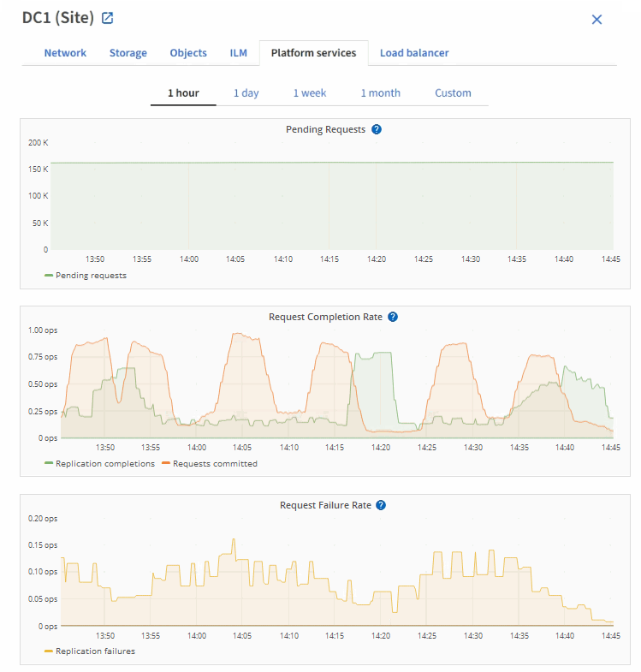This screenshot has height=672, width=641.
Task: Open the Custom time range option
Action: [453, 93]
